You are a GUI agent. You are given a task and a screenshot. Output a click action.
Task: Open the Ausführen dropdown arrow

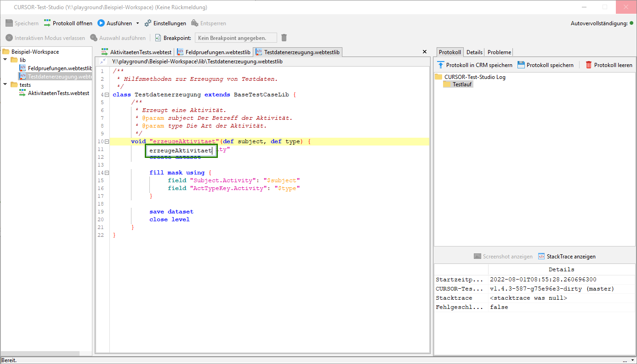pos(137,23)
